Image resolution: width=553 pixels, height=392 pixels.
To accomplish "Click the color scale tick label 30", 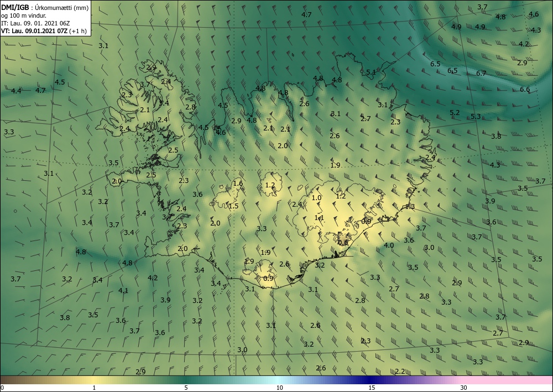I will coord(464,388).
